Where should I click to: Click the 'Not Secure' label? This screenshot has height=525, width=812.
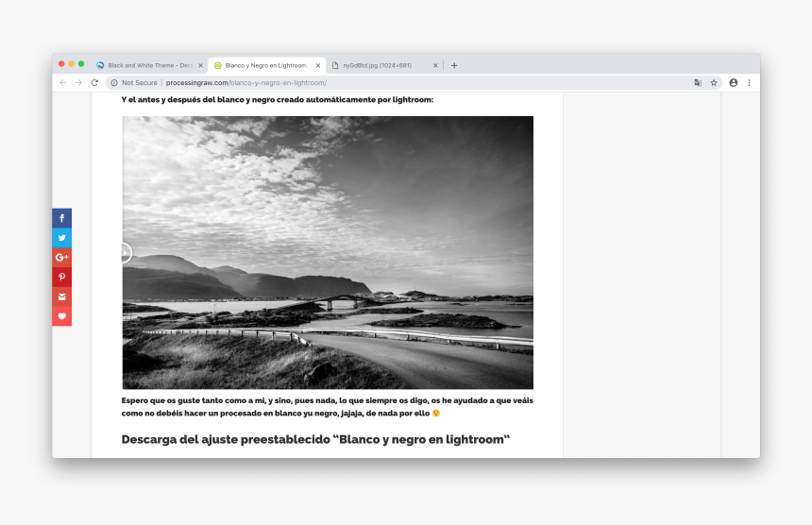(x=140, y=83)
